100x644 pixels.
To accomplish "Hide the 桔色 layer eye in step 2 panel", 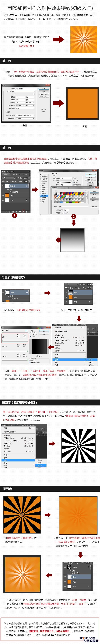I will pyautogui.click(x=3, y=195).
